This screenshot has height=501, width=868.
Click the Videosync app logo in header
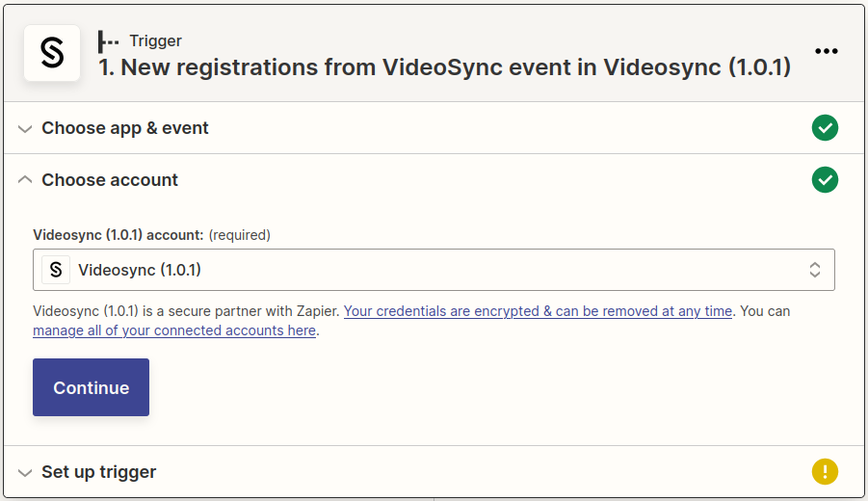(51, 54)
